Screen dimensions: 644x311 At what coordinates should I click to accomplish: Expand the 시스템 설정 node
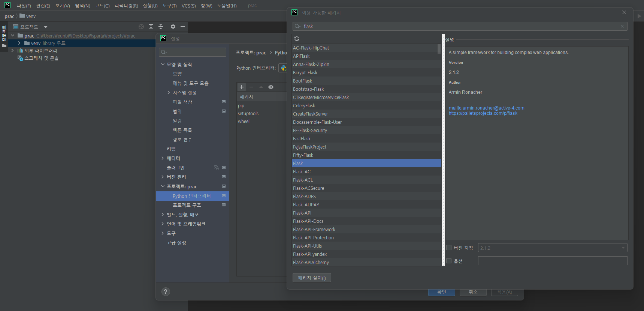point(169,93)
